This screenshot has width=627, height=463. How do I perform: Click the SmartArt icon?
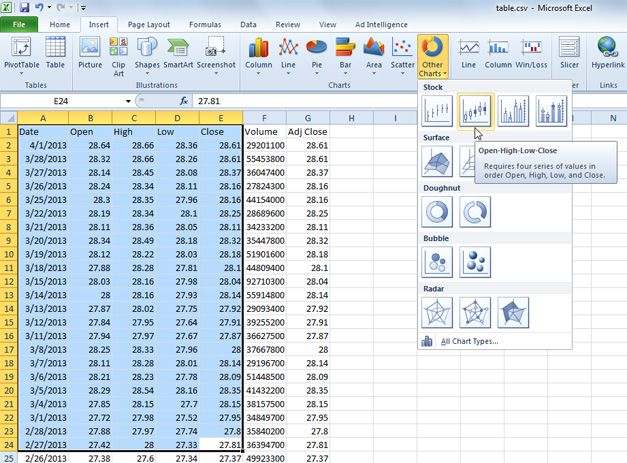point(178,54)
